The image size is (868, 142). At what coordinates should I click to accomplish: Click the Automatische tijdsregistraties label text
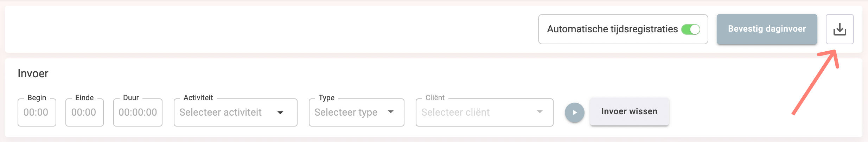612,29
